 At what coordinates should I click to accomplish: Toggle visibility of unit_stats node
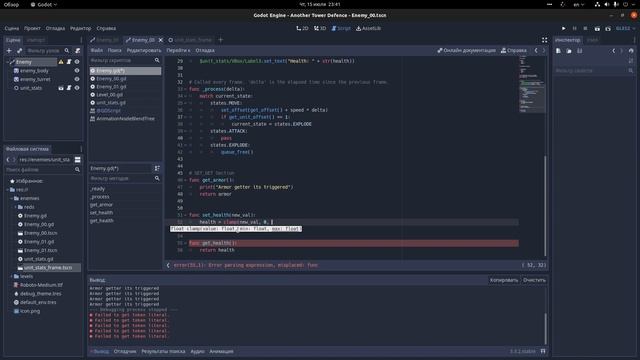pyautogui.click(x=77, y=88)
